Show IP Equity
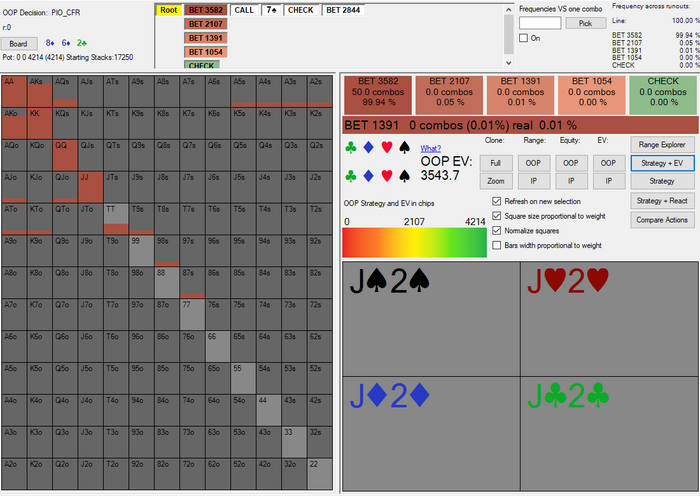The image size is (700, 496). [x=571, y=181]
